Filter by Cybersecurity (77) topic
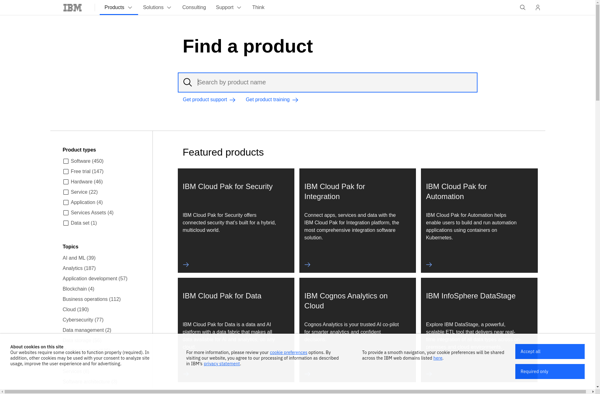The width and height of the screenshot is (600, 394). (x=83, y=320)
